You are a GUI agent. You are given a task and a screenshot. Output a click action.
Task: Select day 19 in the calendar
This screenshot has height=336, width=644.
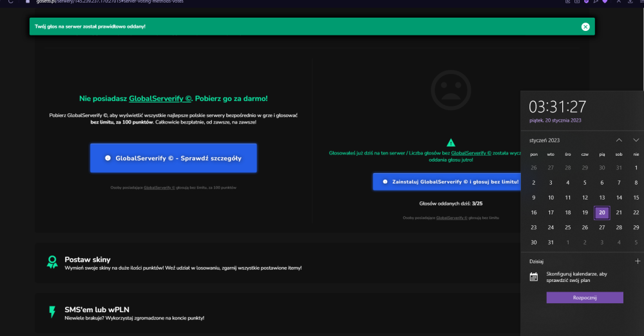[x=585, y=212]
